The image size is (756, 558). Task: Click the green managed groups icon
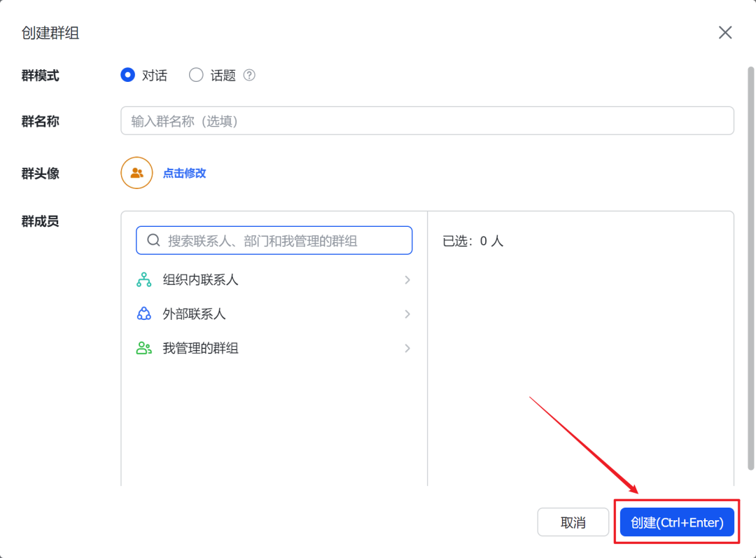click(143, 348)
